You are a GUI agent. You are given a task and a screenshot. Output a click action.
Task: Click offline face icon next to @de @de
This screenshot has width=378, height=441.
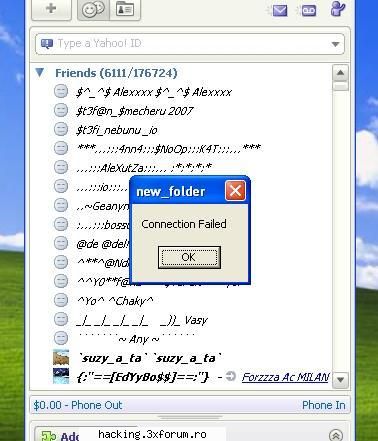pos(61,243)
